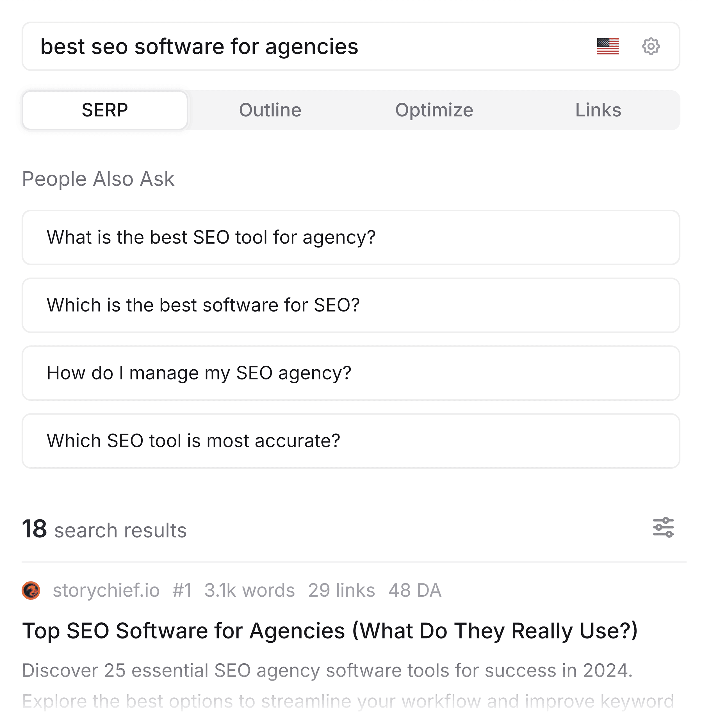Click the People Also Ask heading

(99, 179)
